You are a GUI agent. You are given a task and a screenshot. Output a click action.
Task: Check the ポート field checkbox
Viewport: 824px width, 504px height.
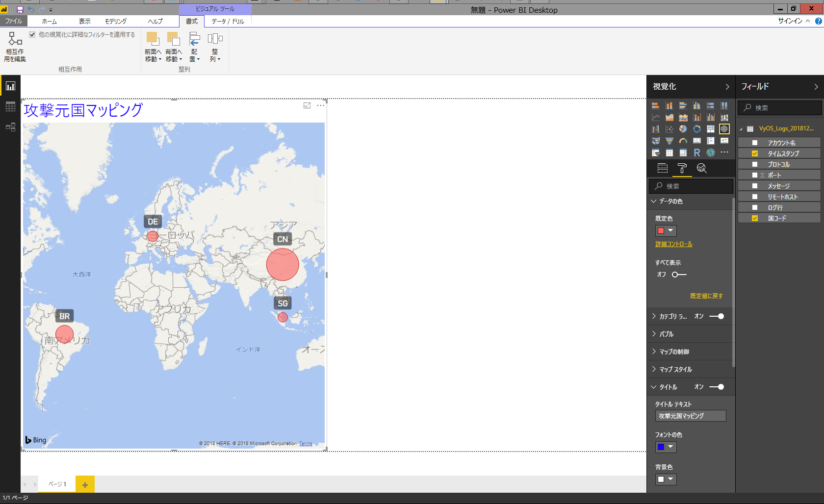pos(755,175)
